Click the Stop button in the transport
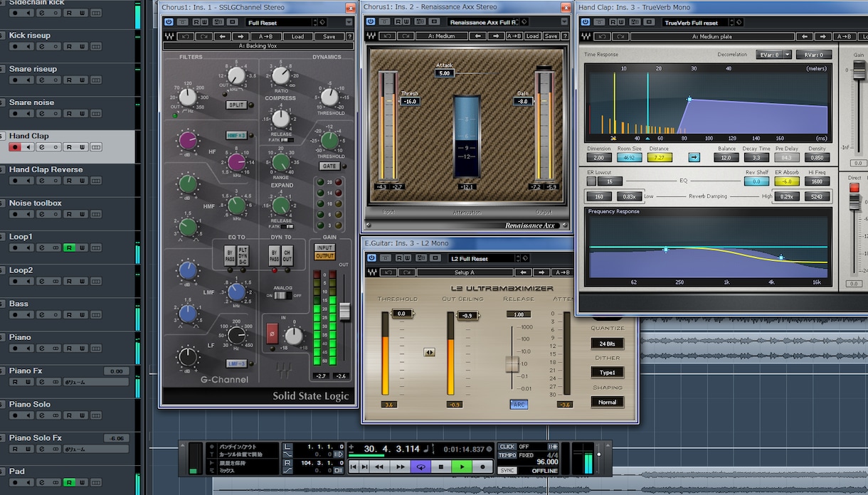 [x=441, y=467]
